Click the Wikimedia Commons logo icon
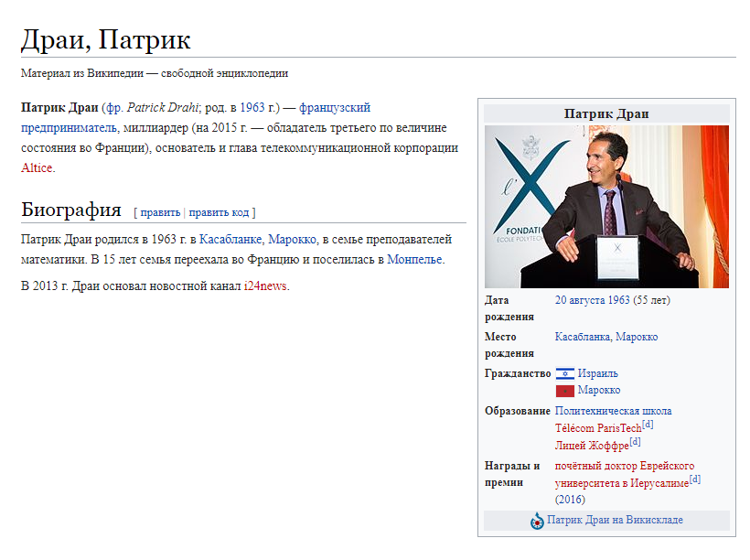Screen dimensions: 750x560 [x=537, y=521]
